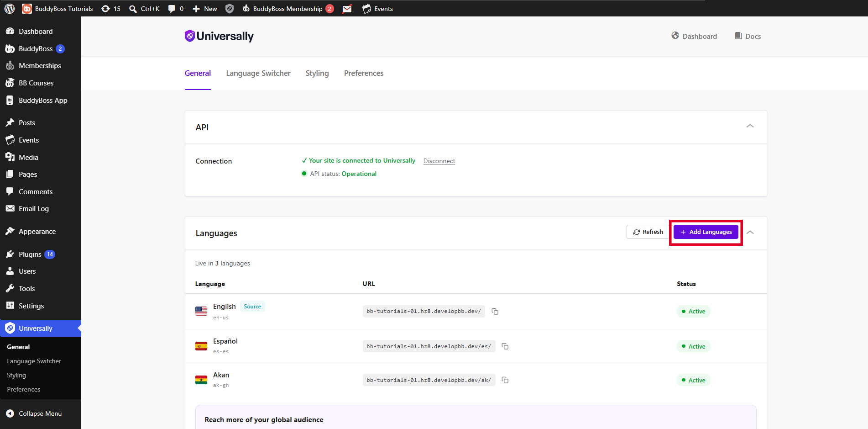Viewport: 868px width, 429px height.
Task: Click Active status for Español row
Action: pyautogui.click(x=693, y=346)
